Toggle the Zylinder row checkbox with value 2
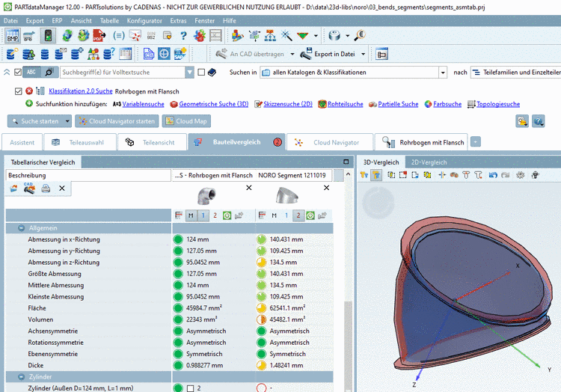The image size is (561, 392). point(190,388)
